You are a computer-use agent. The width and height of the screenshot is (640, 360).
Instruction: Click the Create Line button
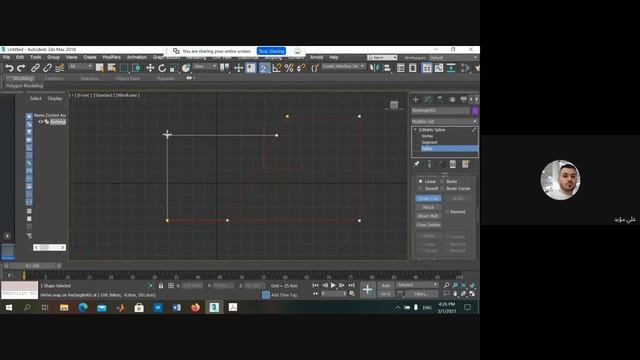click(x=428, y=198)
